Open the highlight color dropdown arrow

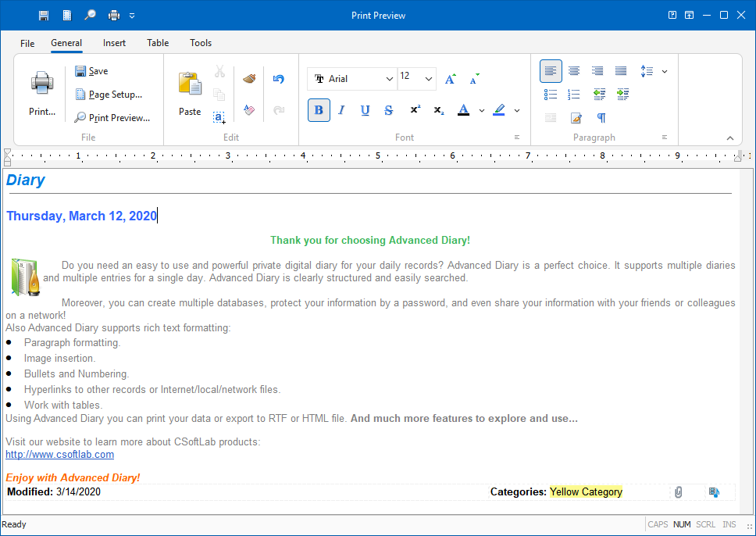[x=517, y=110]
